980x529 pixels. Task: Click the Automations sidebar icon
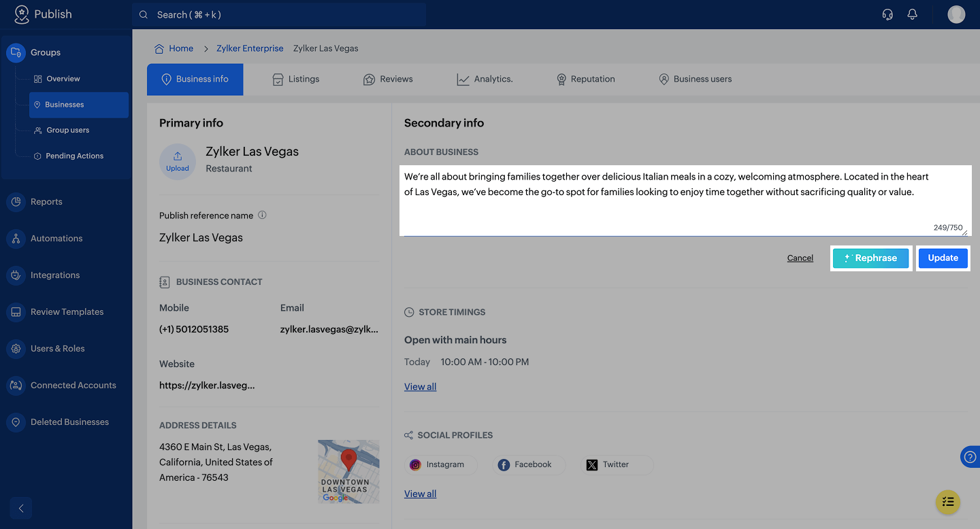tap(16, 239)
